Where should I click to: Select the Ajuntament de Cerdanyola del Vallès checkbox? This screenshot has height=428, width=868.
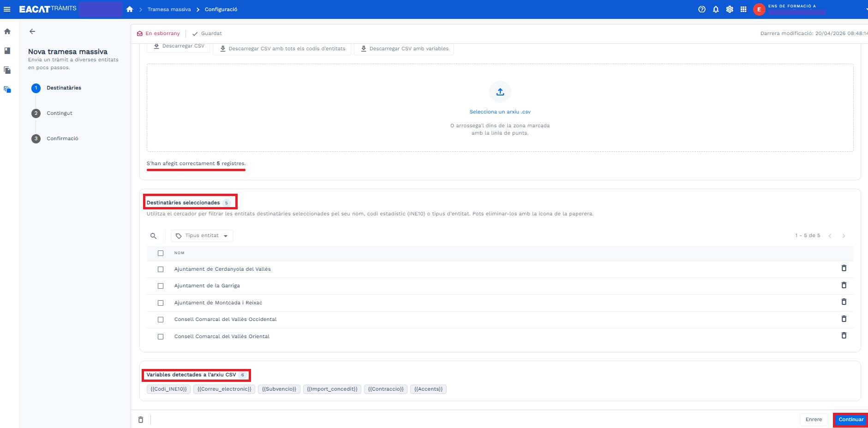click(x=161, y=269)
